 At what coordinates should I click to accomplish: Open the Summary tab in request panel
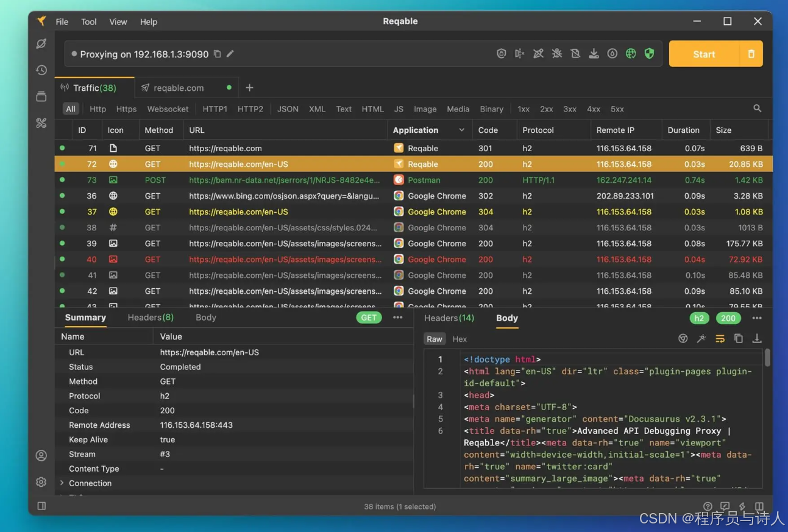tap(85, 317)
